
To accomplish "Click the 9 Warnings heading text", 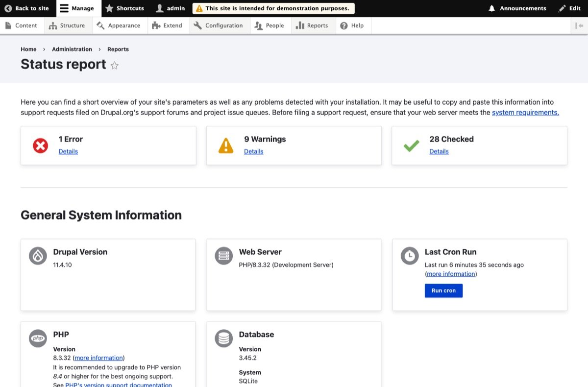I will [x=265, y=139].
